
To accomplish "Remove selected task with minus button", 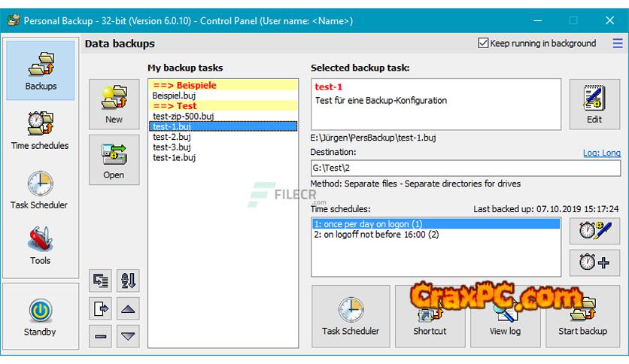I will pos(100,336).
